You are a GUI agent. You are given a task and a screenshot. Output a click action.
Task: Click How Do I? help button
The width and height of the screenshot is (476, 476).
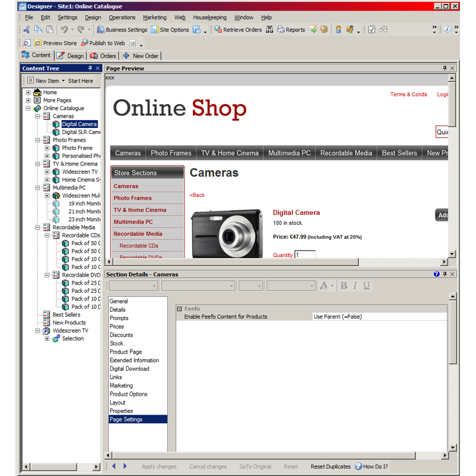point(371,466)
